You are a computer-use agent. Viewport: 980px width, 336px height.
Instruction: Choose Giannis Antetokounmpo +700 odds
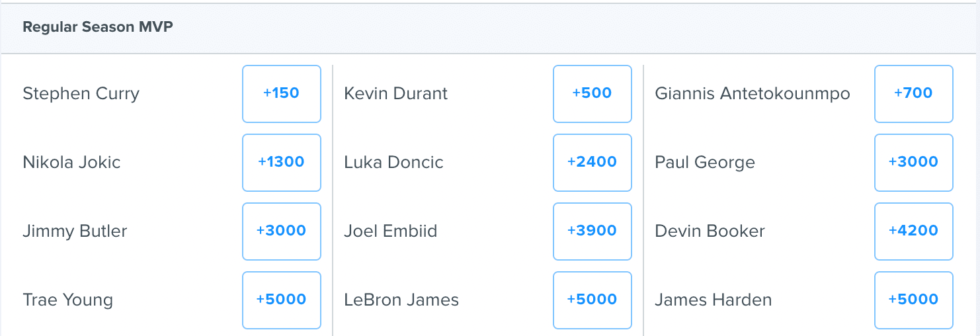tap(914, 94)
